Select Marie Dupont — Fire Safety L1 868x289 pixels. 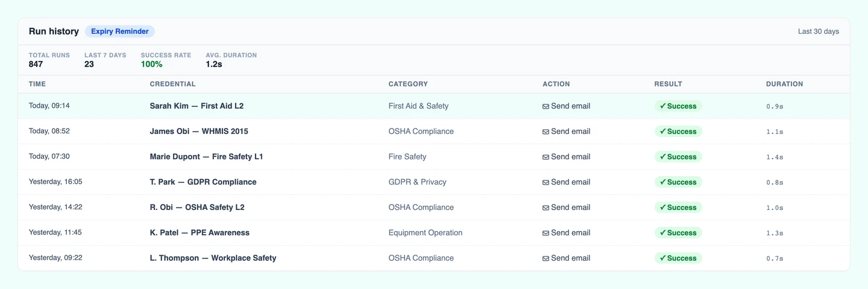pos(206,157)
